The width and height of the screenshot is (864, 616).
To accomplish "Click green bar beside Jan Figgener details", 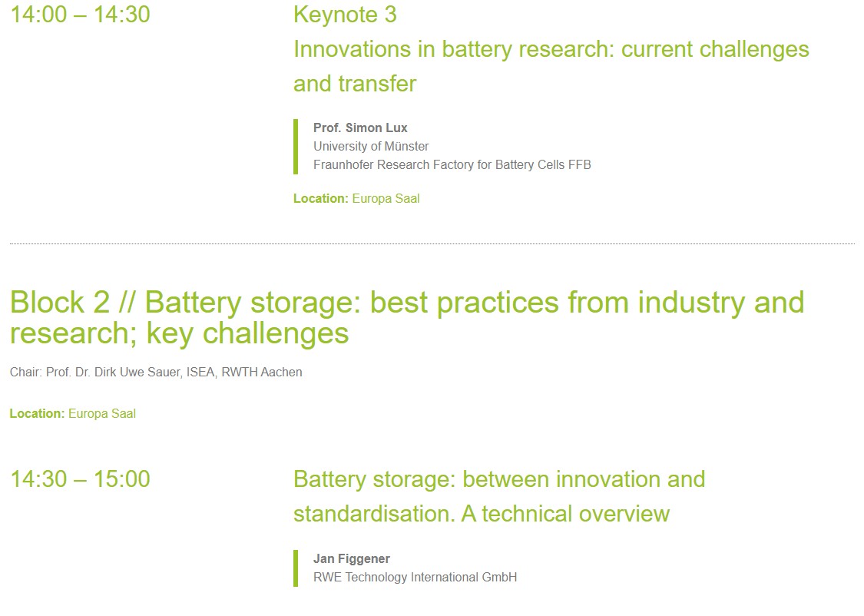I will coord(296,568).
